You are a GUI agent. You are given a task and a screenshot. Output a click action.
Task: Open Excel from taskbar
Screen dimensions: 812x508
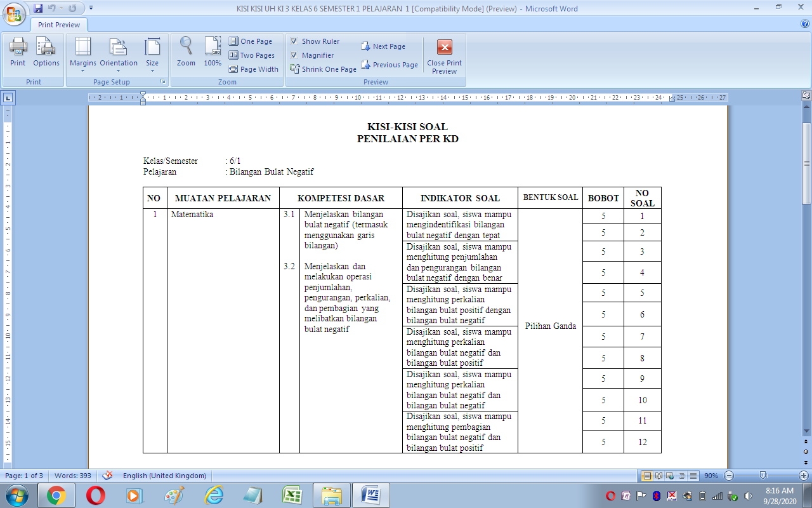pos(292,495)
